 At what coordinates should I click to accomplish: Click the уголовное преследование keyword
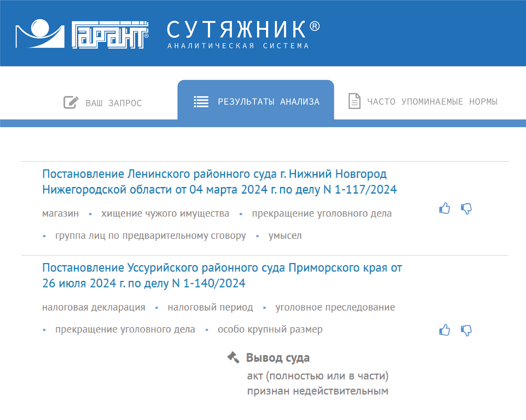tap(335, 307)
